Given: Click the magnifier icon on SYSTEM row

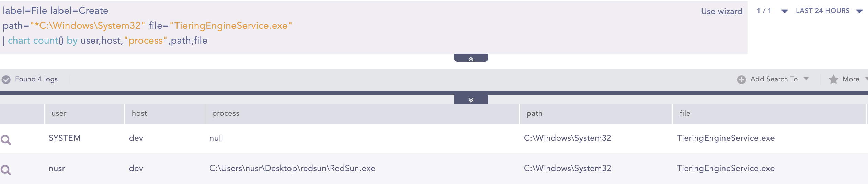Looking at the screenshot, I should (x=6, y=140).
